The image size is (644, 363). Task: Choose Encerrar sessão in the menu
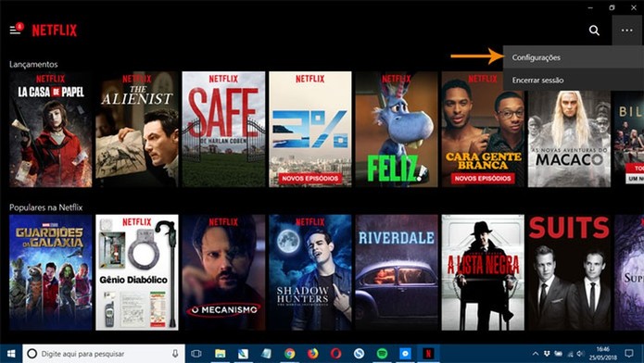[x=574, y=80]
